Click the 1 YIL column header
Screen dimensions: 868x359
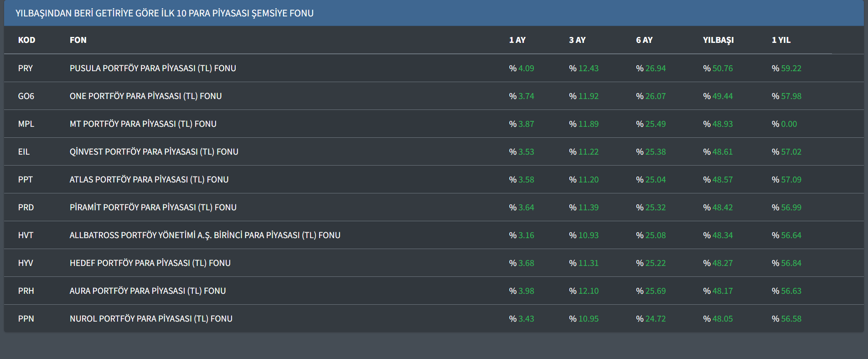tap(781, 40)
